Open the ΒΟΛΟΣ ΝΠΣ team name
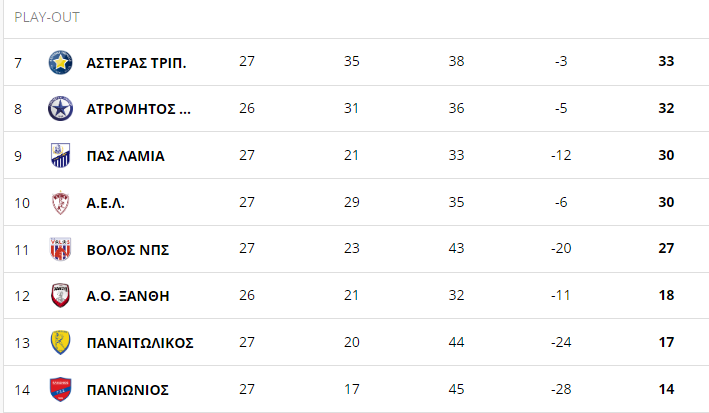709x413 pixels. point(128,250)
